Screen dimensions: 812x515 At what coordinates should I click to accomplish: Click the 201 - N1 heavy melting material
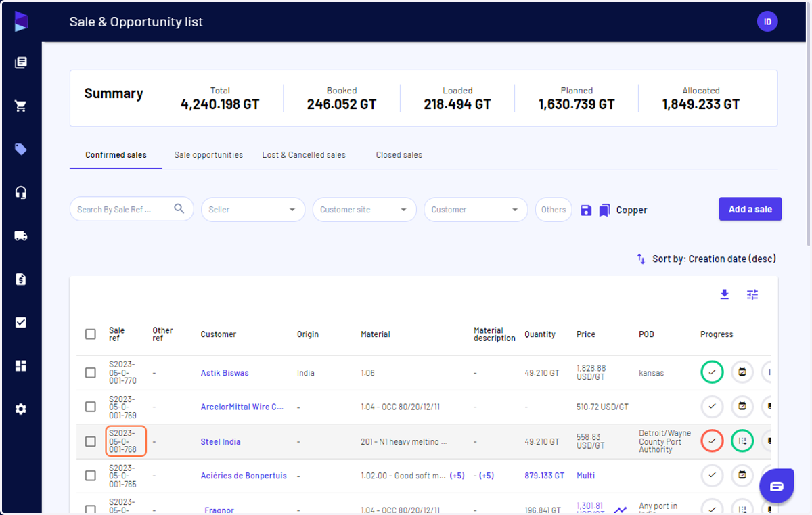click(x=403, y=441)
